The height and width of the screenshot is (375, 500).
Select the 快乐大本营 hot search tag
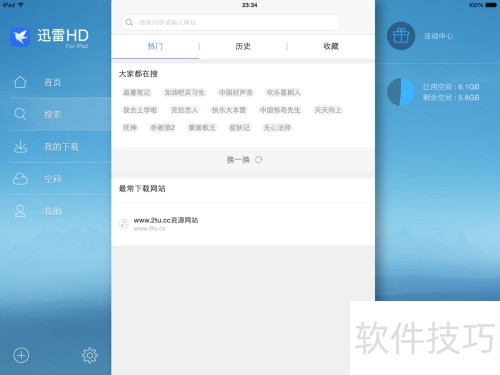(229, 110)
